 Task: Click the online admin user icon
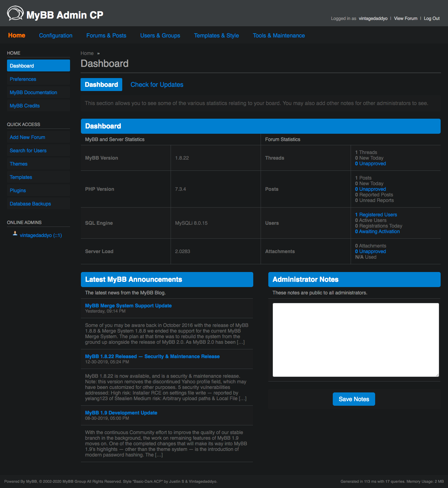click(15, 234)
